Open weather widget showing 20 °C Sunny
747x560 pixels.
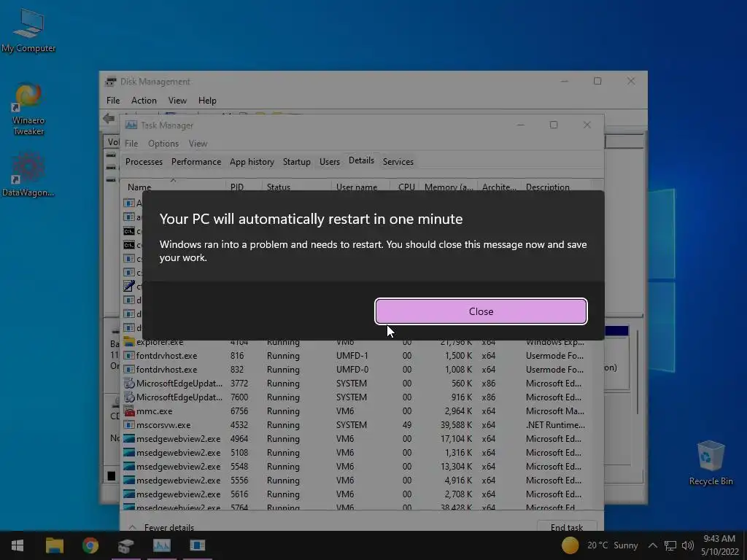(x=600, y=545)
